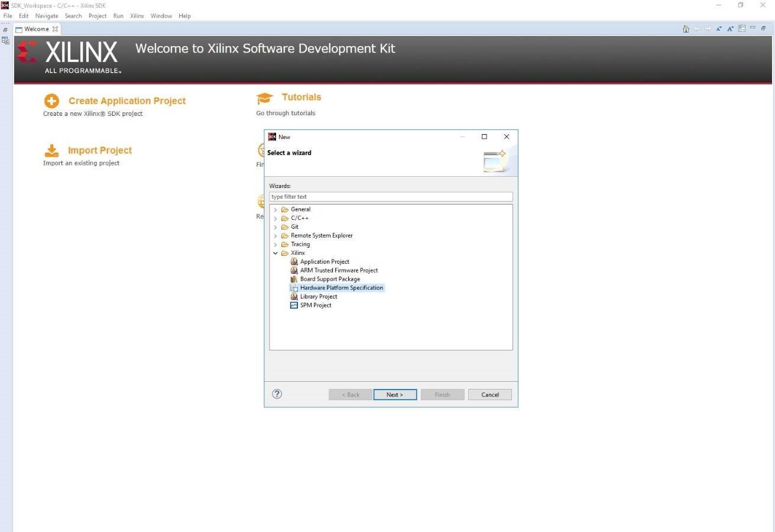This screenshot has height=532, width=775.
Task: Click the Cancel button
Action: pos(490,395)
